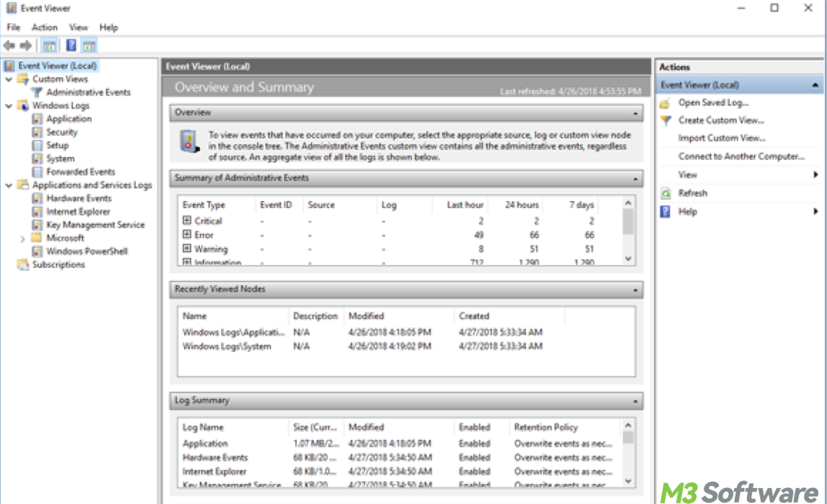Click the Application log icon in tree

click(x=38, y=119)
